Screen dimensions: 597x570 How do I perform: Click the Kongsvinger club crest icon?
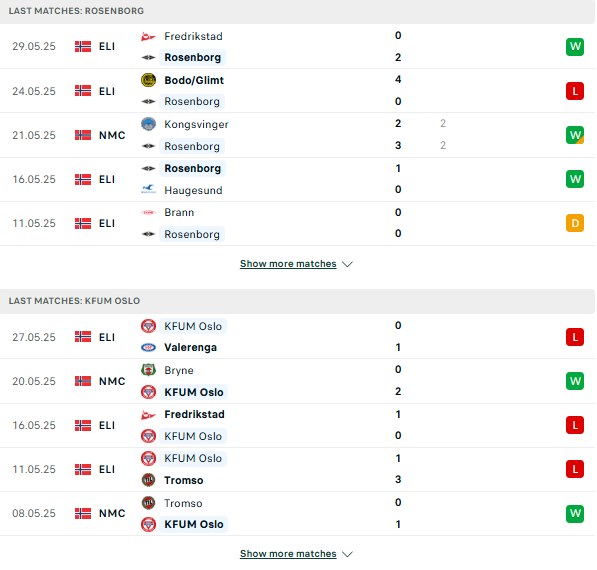tap(148, 124)
